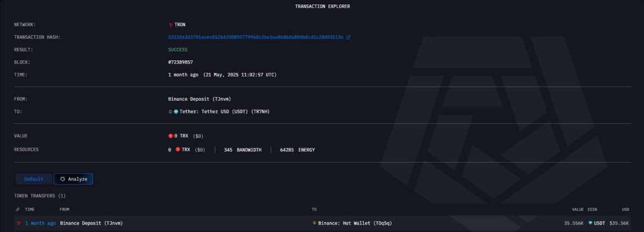The height and width of the screenshot is (232, 644).
Task: Click the Binance icon beside Hot Wallet
Action: (315, 223)
